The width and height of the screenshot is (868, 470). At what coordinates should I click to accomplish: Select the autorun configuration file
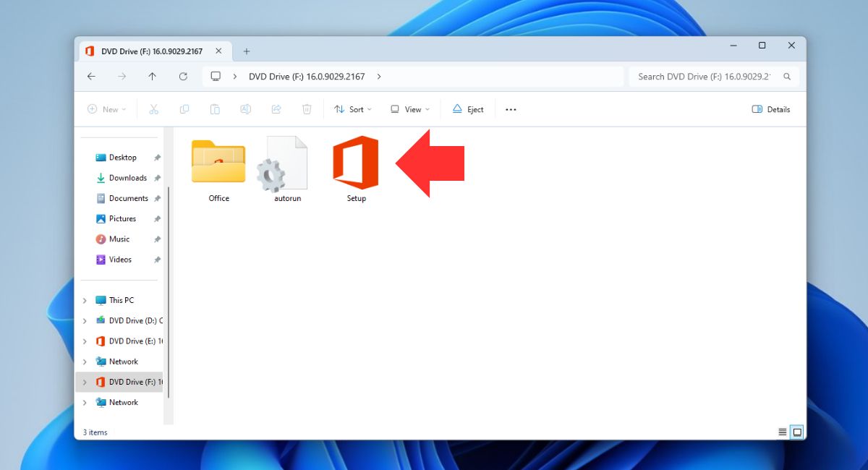[286, 165]
